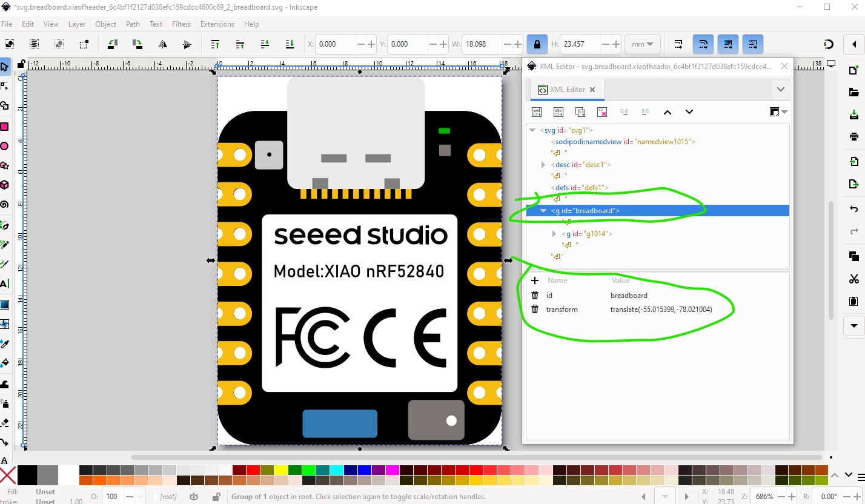
Task: Toggle the width/height ratio lock
Action: pyautogui.click(x=537, y=44)
